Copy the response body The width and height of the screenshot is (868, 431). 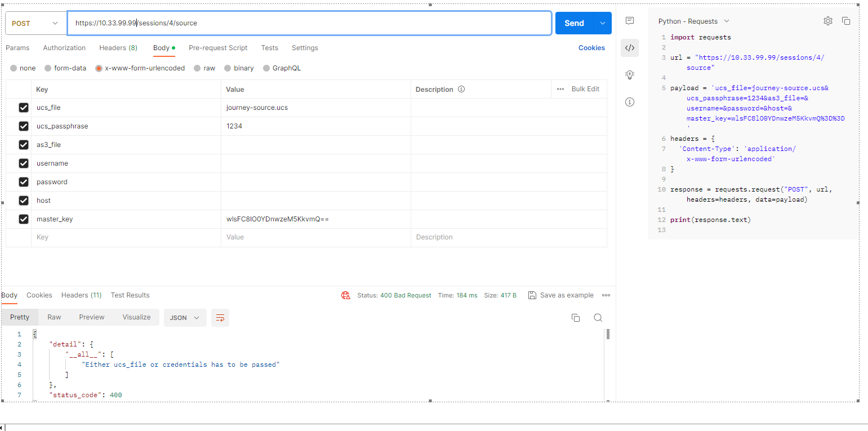point(575,318)
